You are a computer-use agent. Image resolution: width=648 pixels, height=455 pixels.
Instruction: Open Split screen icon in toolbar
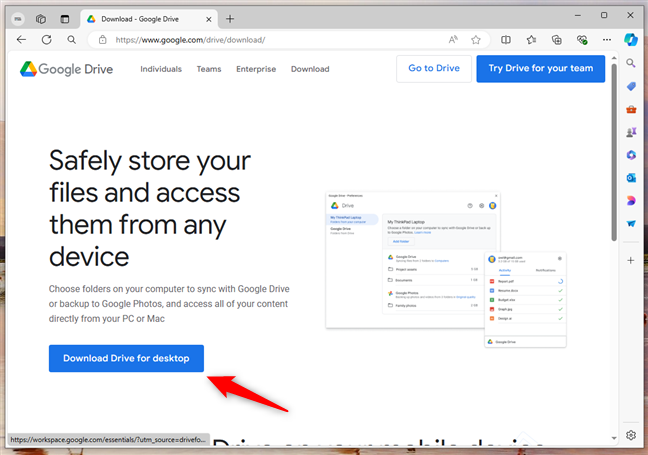coord(506,40)
